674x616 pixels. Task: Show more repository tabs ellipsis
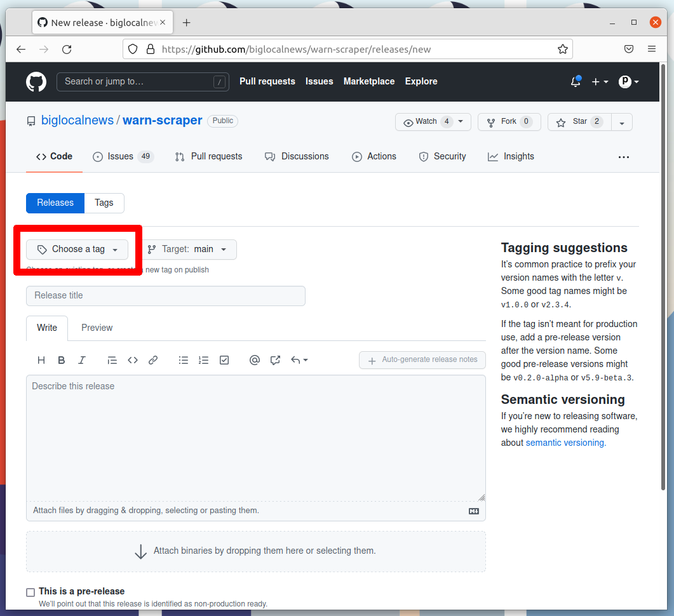click(x=624, y=157)
